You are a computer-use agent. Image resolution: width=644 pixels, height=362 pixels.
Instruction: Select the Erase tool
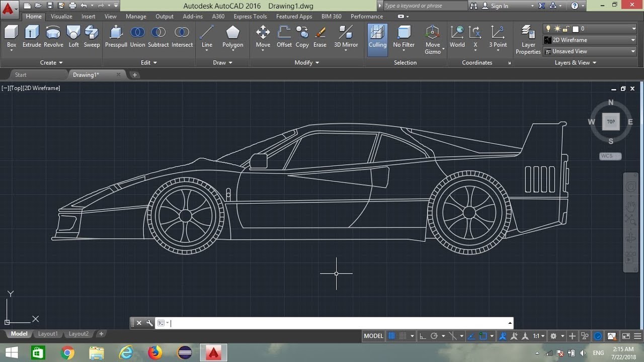[320, 36]
